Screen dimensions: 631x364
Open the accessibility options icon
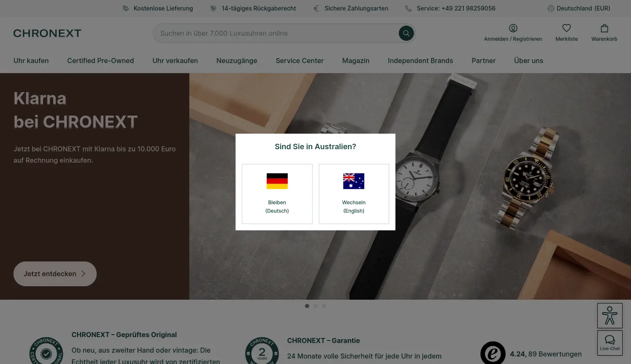click(610, 316)
